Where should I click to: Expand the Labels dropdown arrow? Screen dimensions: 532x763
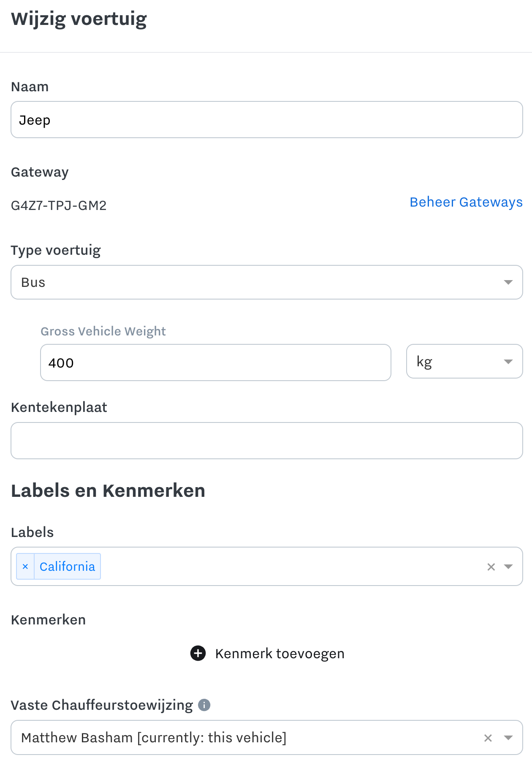coord(508,567)
